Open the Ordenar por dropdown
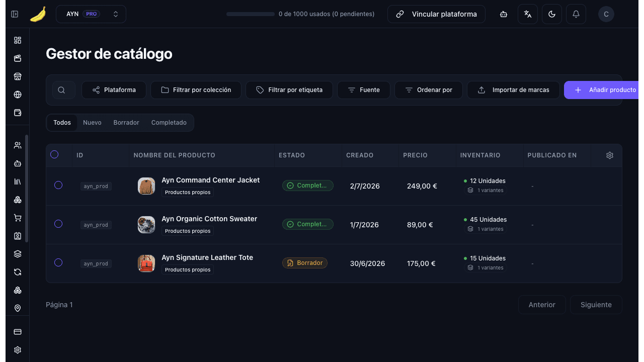The height and width of the screenshot is (362, 644). tap(429, 90)
